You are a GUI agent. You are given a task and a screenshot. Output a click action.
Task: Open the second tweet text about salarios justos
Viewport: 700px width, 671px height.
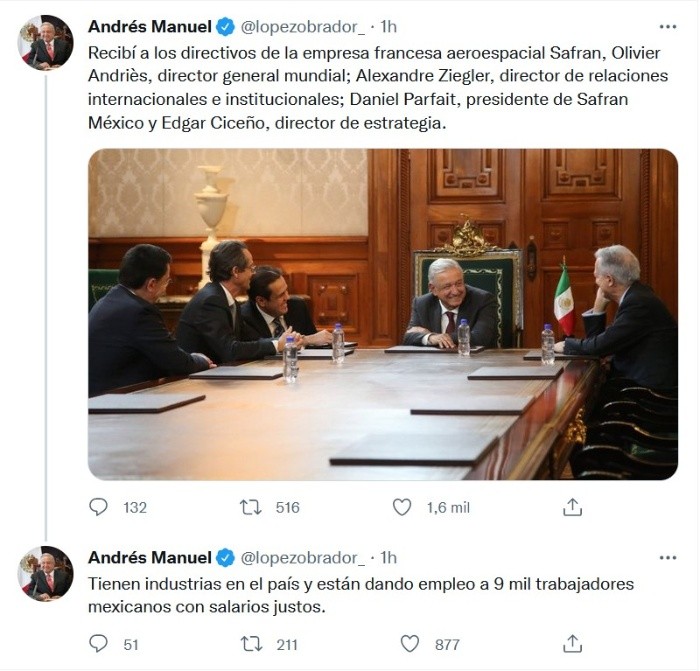[x=361, y=595]
